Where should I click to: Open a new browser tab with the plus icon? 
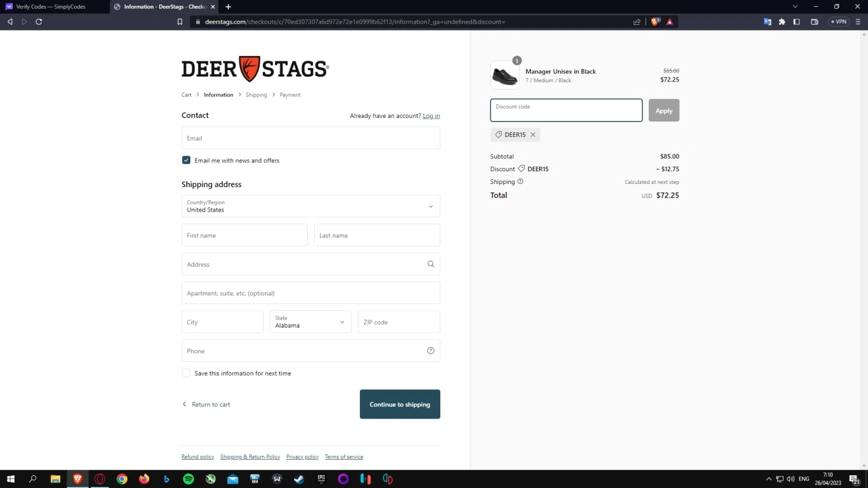(228, 7)
